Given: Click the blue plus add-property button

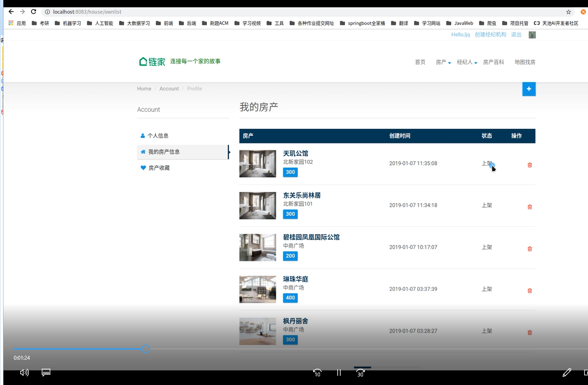Looking at the screenshot, I should pos(529,89).
